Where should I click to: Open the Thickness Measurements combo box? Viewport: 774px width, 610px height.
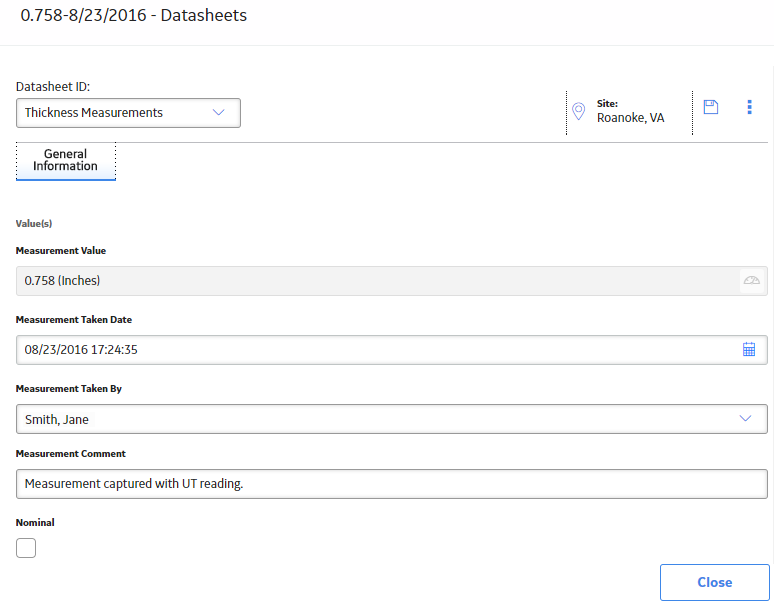128,113
